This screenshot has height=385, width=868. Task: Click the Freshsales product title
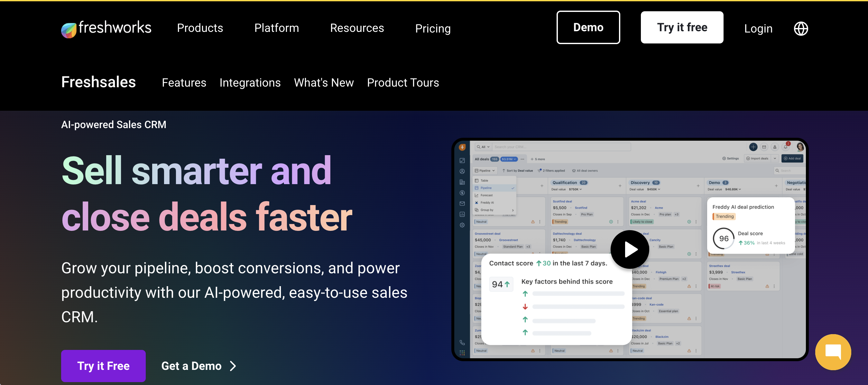(x=98, y=82)
